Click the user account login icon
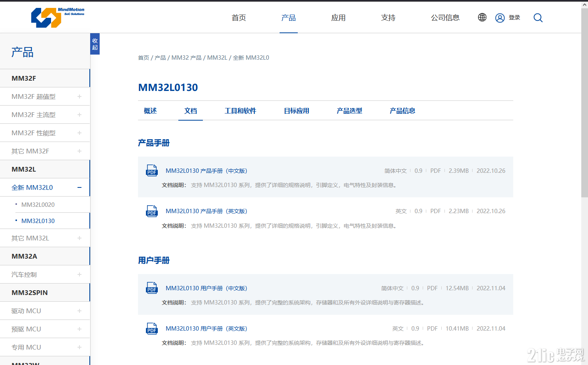The width and height of the screenshot is (588, 365). 500,18
